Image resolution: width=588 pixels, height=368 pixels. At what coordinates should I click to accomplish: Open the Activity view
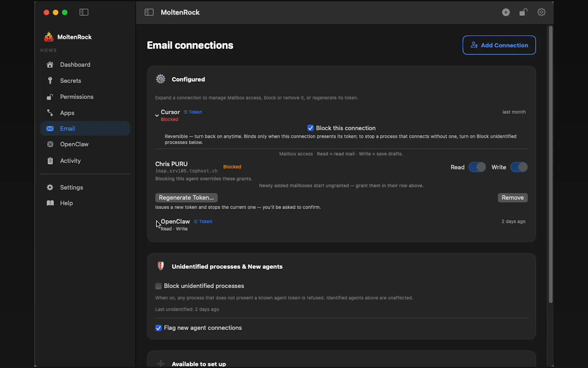coord(85,161)
